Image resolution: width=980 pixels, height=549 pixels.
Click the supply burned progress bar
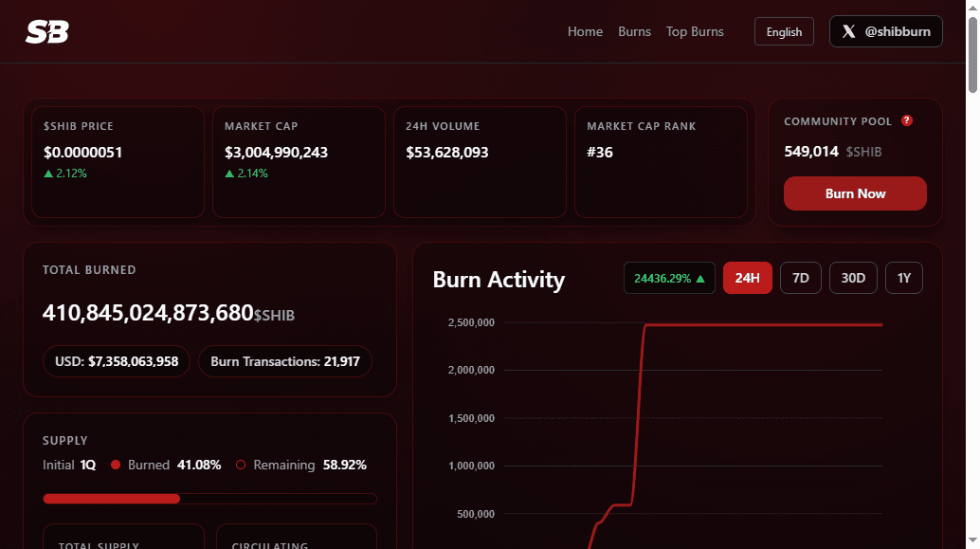[209, 499]
